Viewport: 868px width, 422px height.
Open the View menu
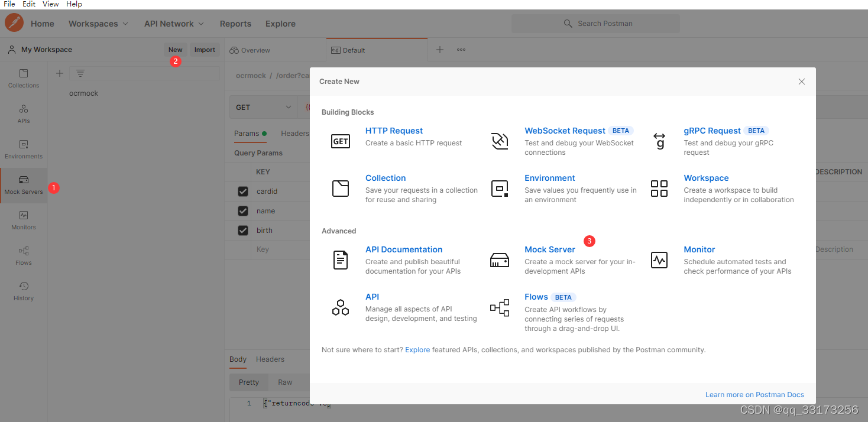(x=51, y=4)
